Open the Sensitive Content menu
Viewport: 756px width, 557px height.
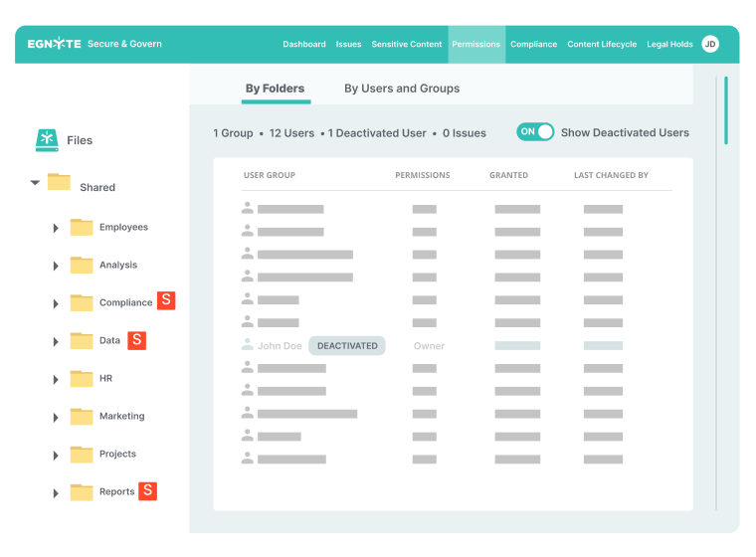click(x=406, y=45)
